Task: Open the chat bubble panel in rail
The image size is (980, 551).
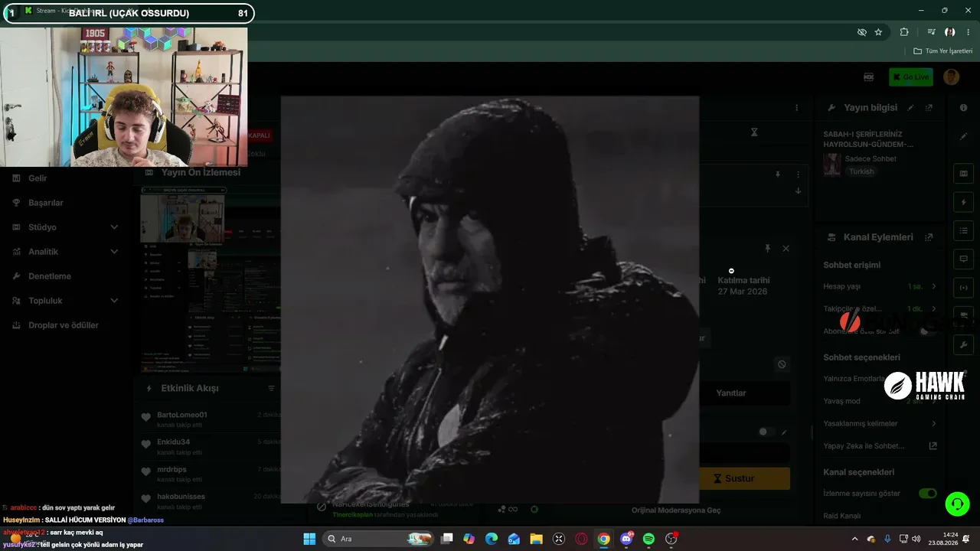Action: point(963,259)
